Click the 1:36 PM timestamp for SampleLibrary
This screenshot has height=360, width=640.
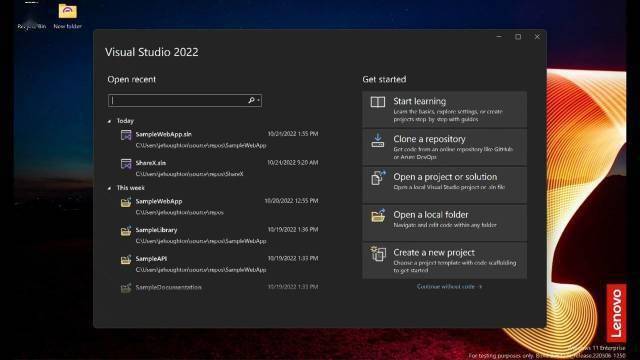point(293,229)
